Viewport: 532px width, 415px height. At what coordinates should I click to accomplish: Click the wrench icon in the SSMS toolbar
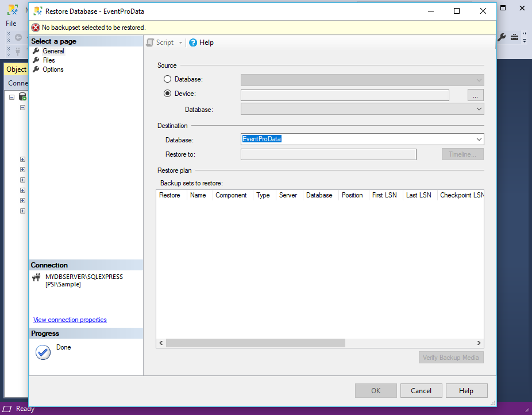502,37
